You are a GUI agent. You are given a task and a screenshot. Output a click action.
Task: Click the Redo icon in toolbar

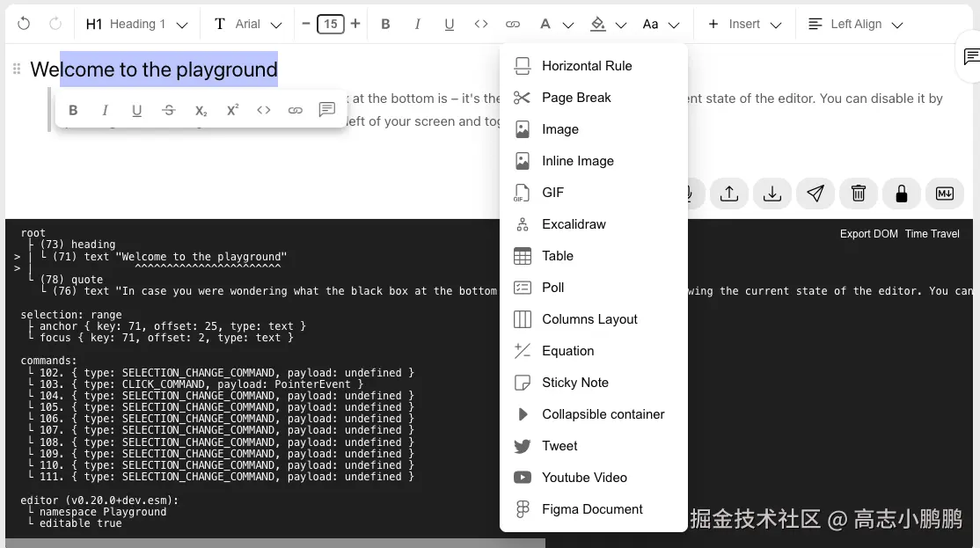pyautogui.click(x=55, y=24)
